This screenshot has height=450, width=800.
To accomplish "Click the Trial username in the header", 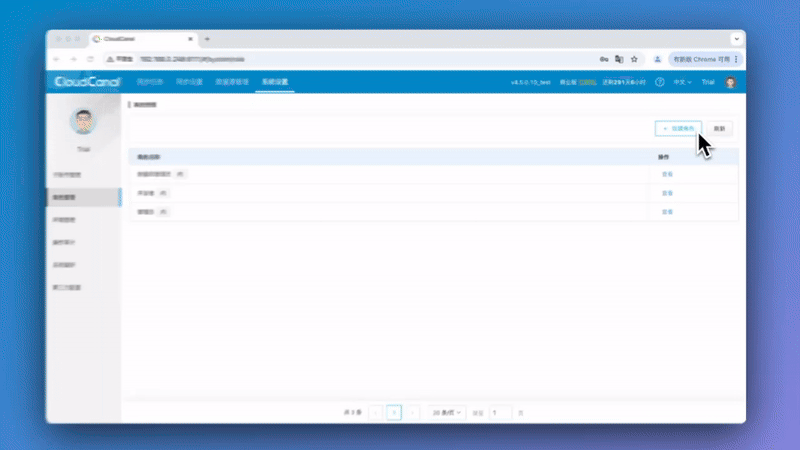I will click(708, 82).
